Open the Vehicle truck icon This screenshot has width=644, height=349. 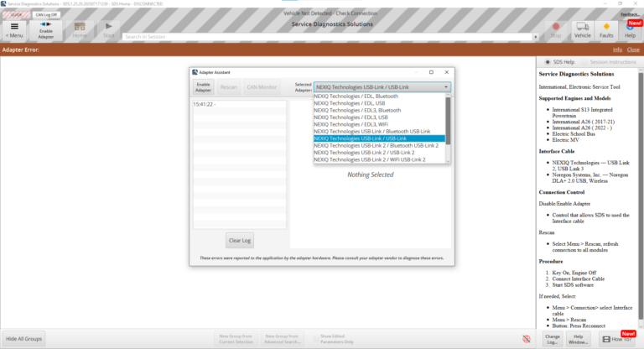point(583,30)
